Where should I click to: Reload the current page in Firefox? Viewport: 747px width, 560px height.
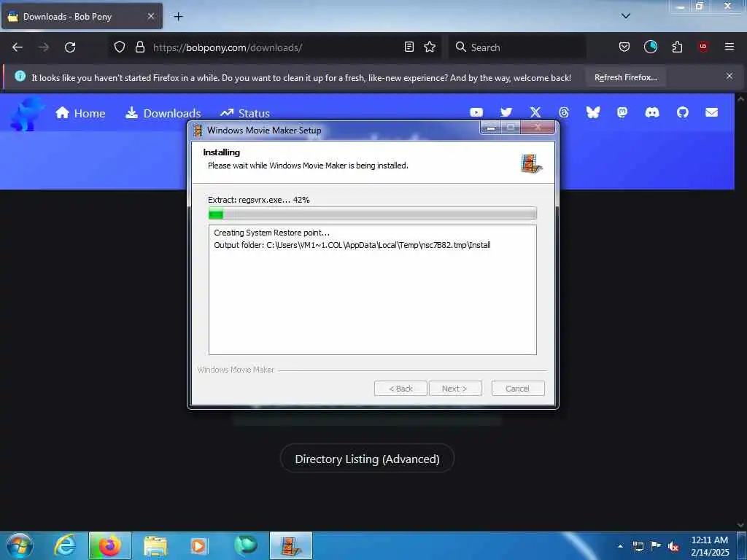tap(70, 47)
